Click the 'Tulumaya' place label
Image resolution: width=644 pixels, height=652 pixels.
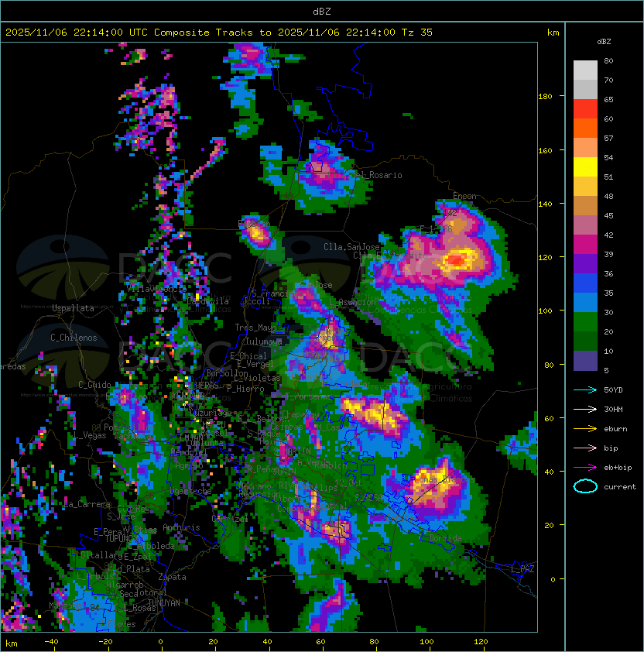264,341
